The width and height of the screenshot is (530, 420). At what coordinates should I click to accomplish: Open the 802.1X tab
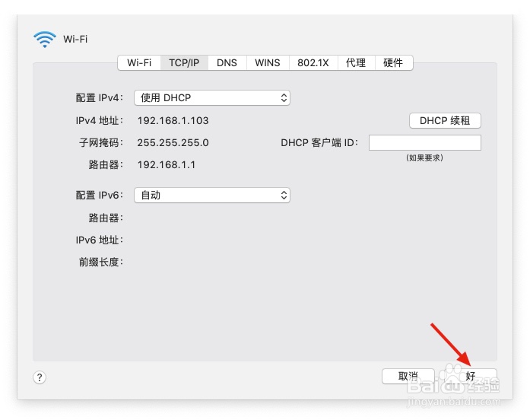(313, 62)
